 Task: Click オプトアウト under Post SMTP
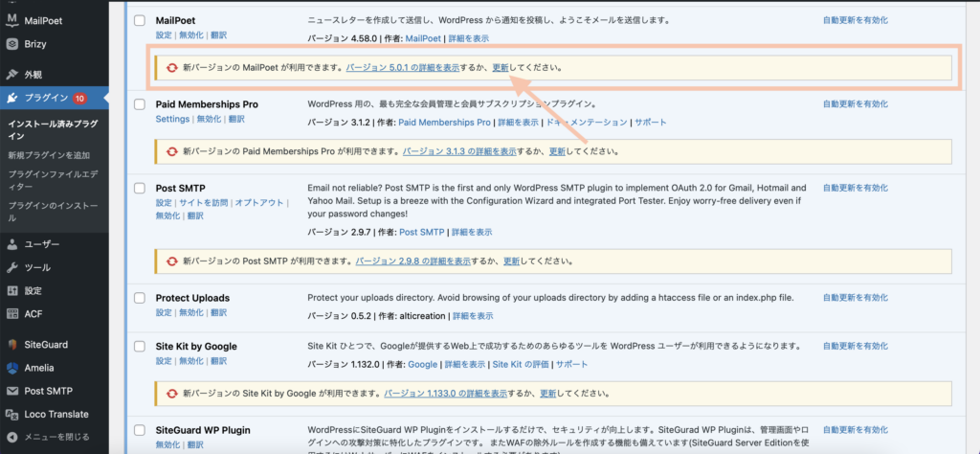(x=259, y=203)
